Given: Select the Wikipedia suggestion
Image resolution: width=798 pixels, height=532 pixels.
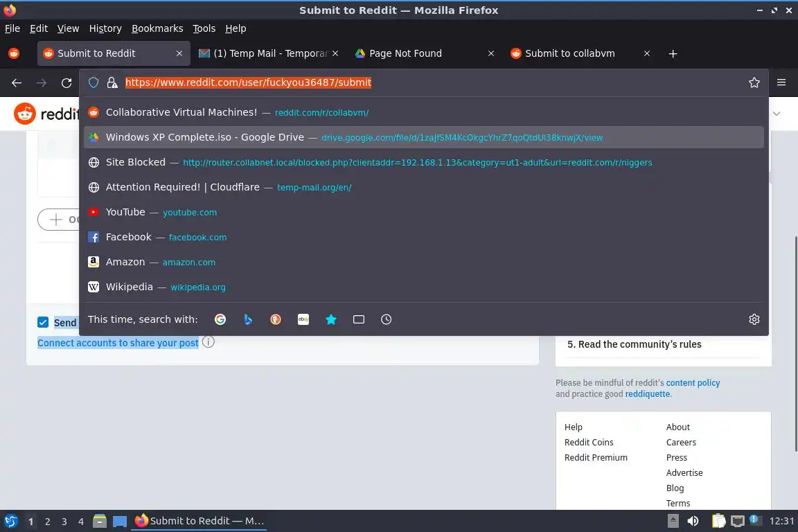Looking at the screenshot, I should 423,287.
